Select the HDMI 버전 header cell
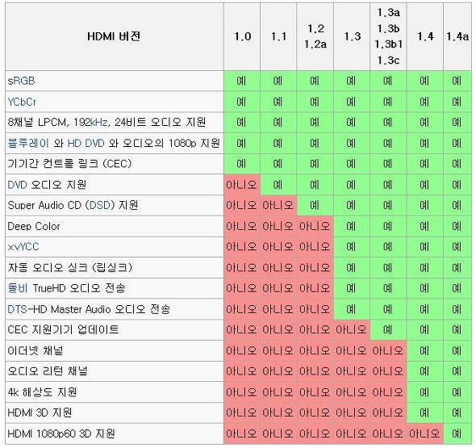 [x=115, y=37]
